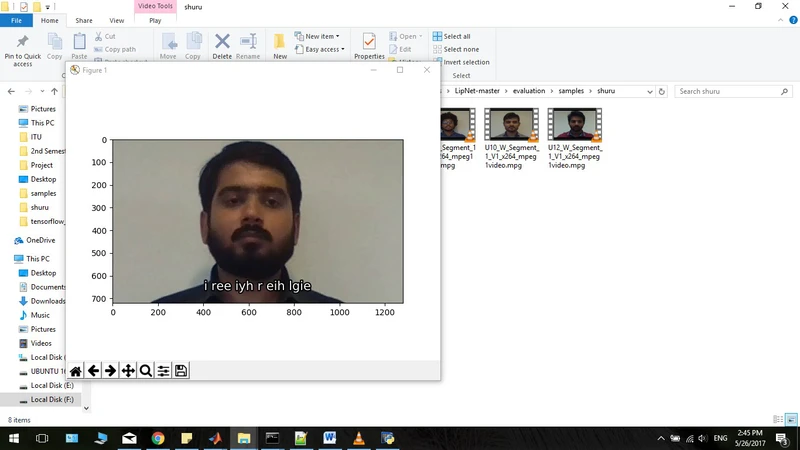Switch to the Share ribbon tab
800x450 pixels.
click(x=84, y=20)
